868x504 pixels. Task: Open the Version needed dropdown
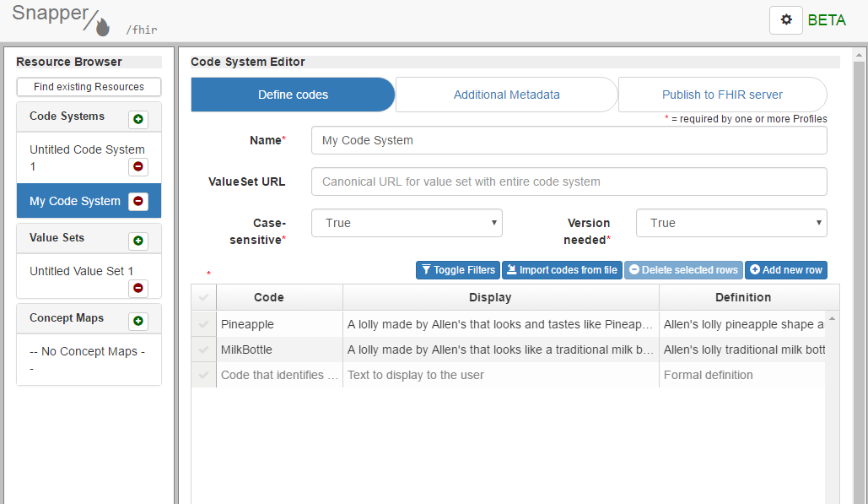click(731, 223)
